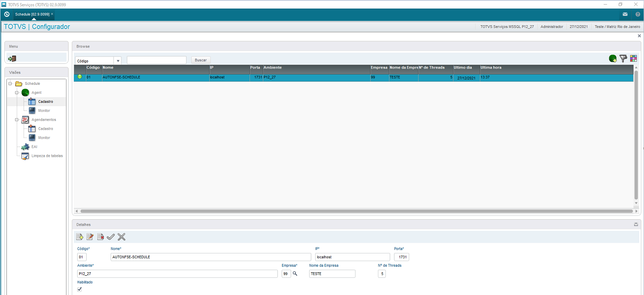Click the colored grid configuration icon

(x=633, y=59)
